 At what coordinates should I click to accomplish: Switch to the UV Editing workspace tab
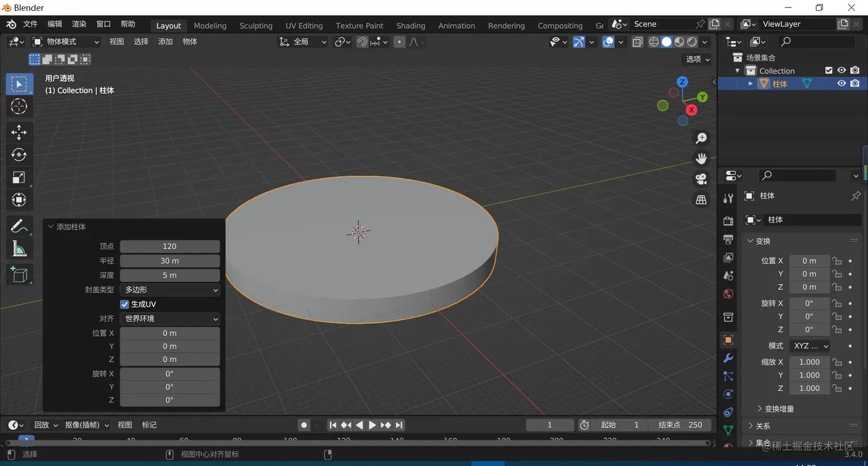tap(304, 25)
